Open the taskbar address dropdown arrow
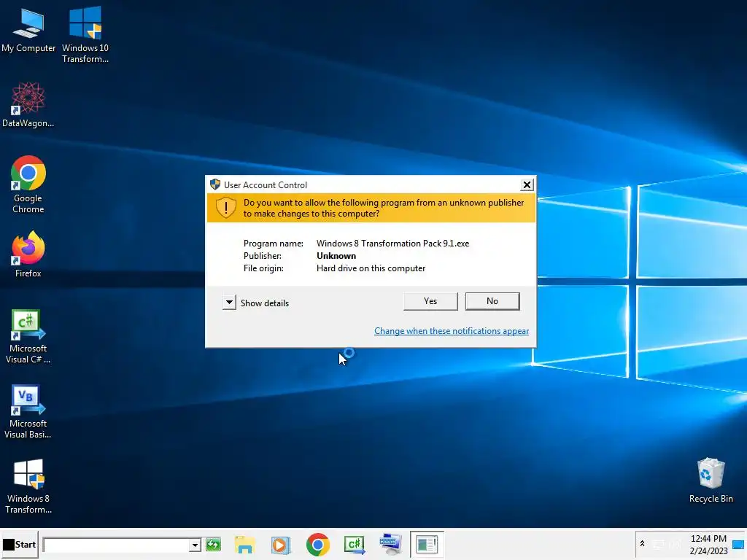 point(194,545)
